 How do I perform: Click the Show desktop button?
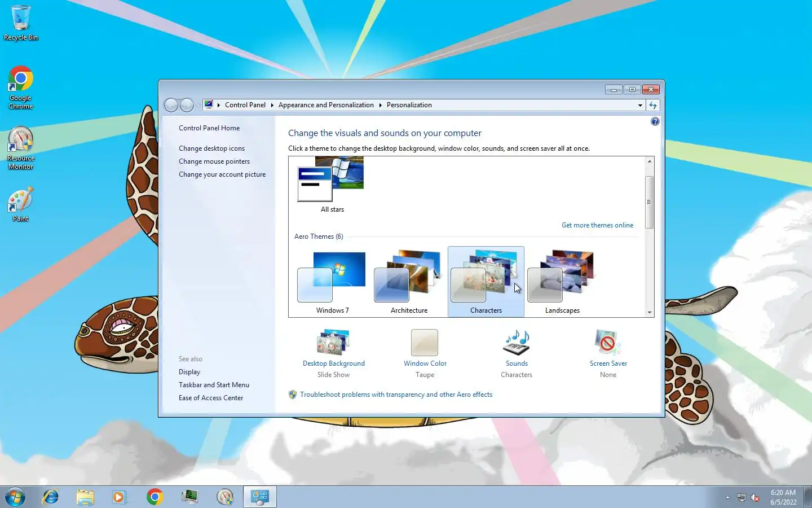pyautogui.click(x=807, y=497)
